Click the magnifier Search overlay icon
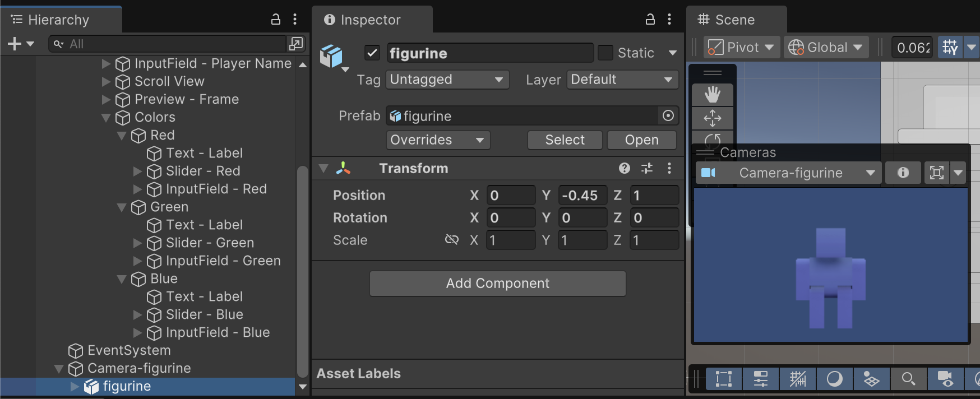This screenshot has width=980, height=399. click(x=908, y=379)
